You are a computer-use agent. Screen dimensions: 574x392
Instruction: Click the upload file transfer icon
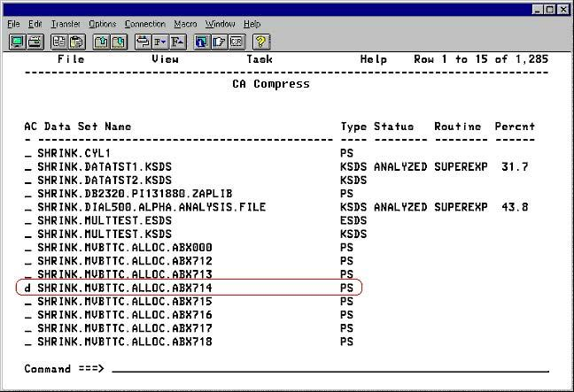tap(100, 42)
